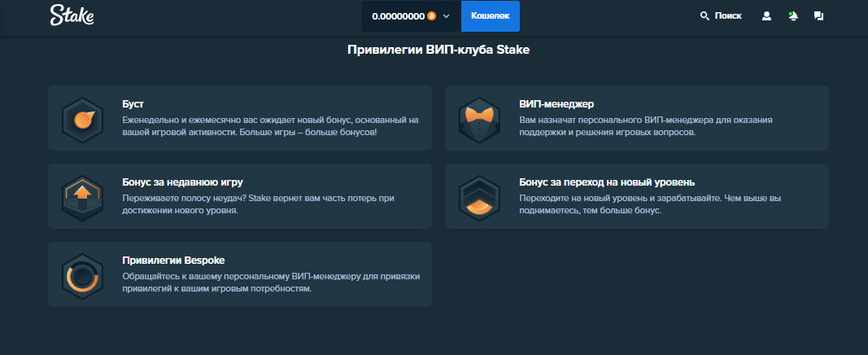Screen dimensions: 868x355
Task: Click the ВИП-менеджер bow tie icon
Action: pos(479,119)
